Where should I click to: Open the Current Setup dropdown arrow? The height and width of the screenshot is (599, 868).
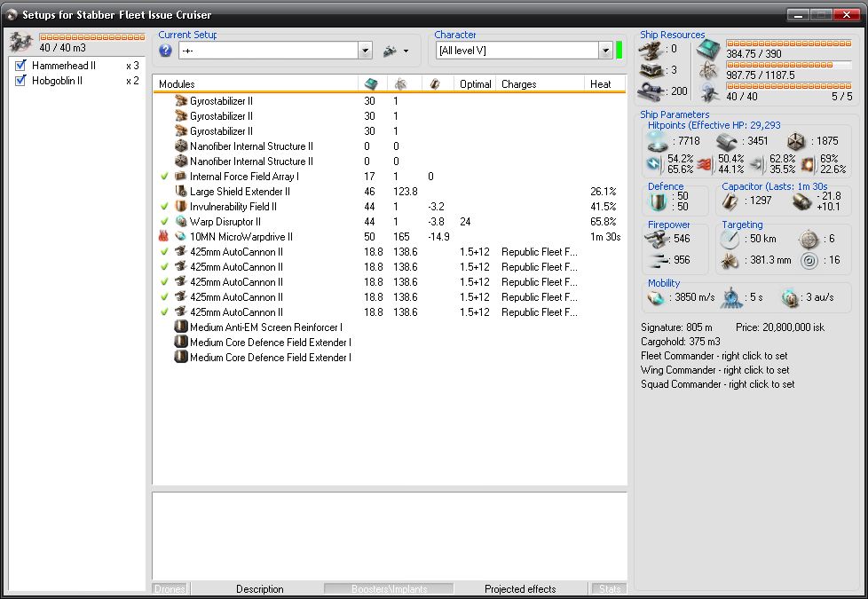pyautogui.click(x=365, y=51)
